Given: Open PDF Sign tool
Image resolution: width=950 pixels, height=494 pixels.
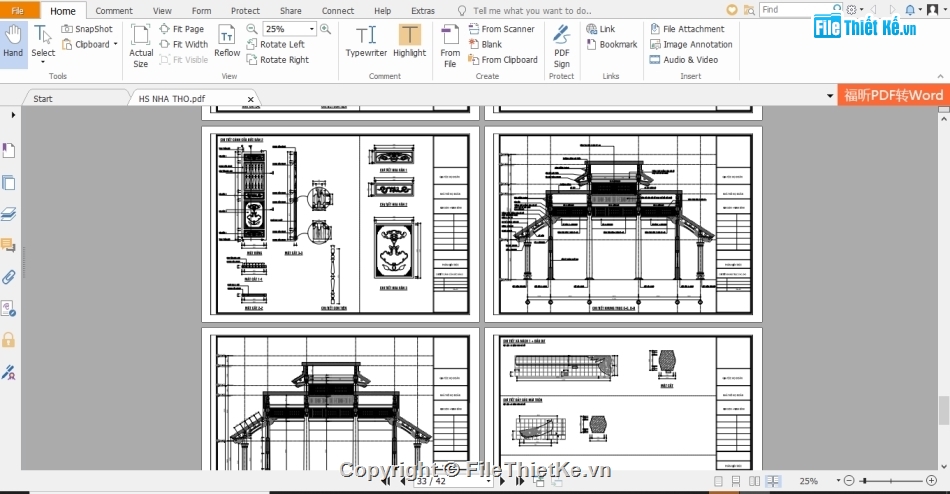Looking at the screenshot, I should [x=562, y=46].
